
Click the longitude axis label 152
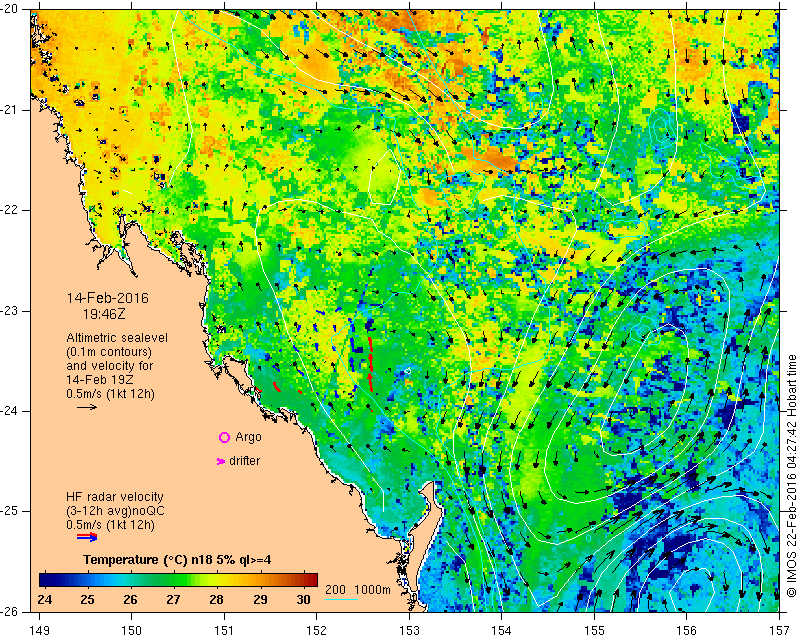(x=317, y=631)
